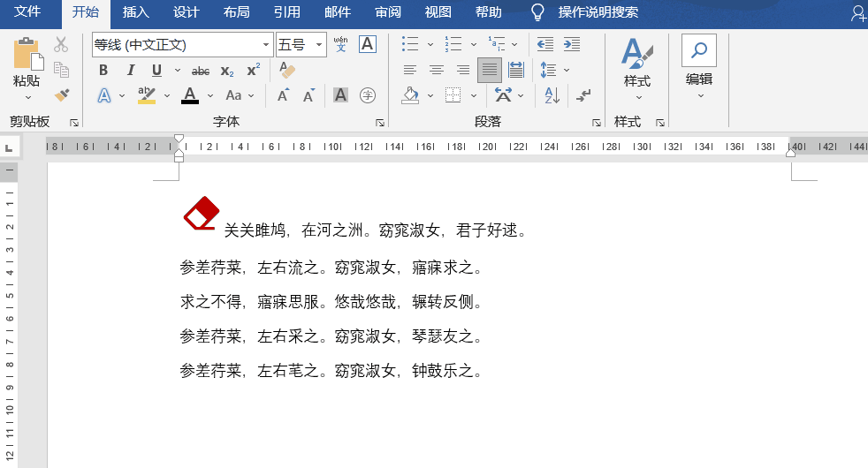The height and width of the screenshot is (468, 868).
Task: Switch to the 设计 tab
Action: [186, 12]
